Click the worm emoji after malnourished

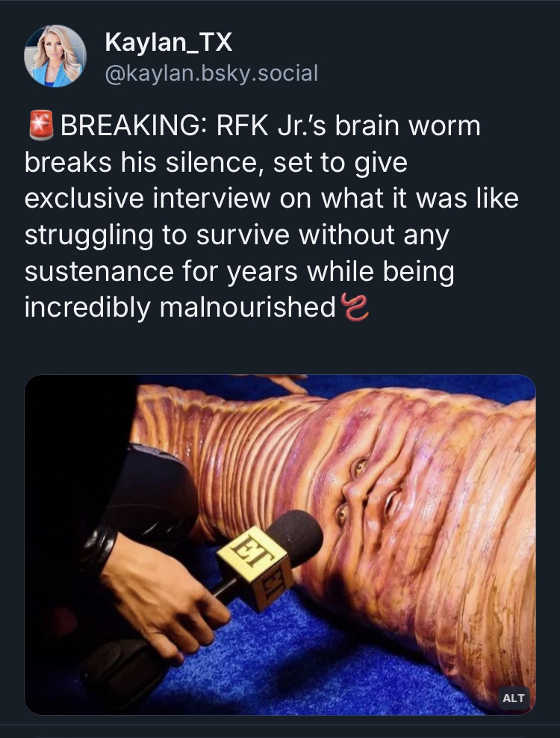pyautogui.click(x=357, y=307)
